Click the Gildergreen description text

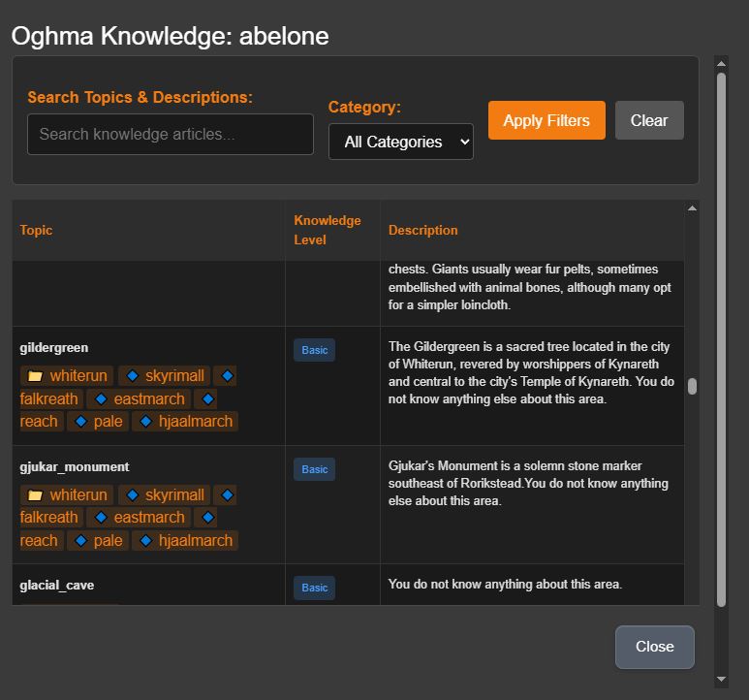[x=531, y=372]
